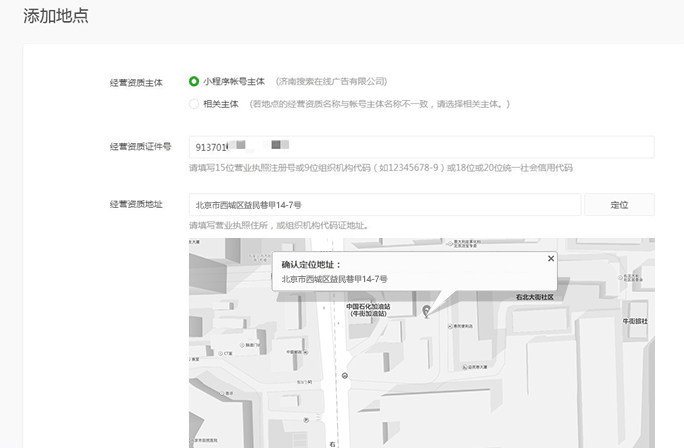Click the license number hint text below input

[x=380, y=168]
